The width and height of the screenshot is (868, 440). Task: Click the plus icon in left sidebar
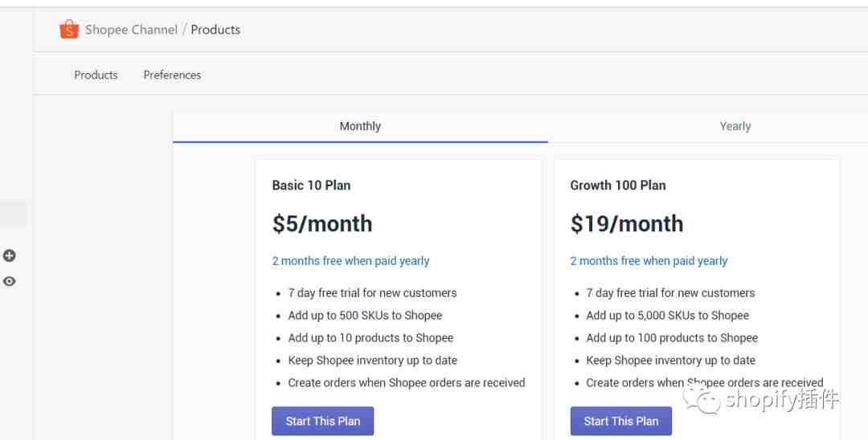pos(10,256)
